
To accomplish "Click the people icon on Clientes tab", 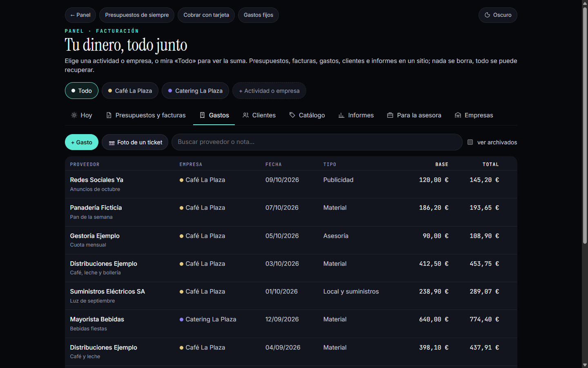I will pos(245,115).
